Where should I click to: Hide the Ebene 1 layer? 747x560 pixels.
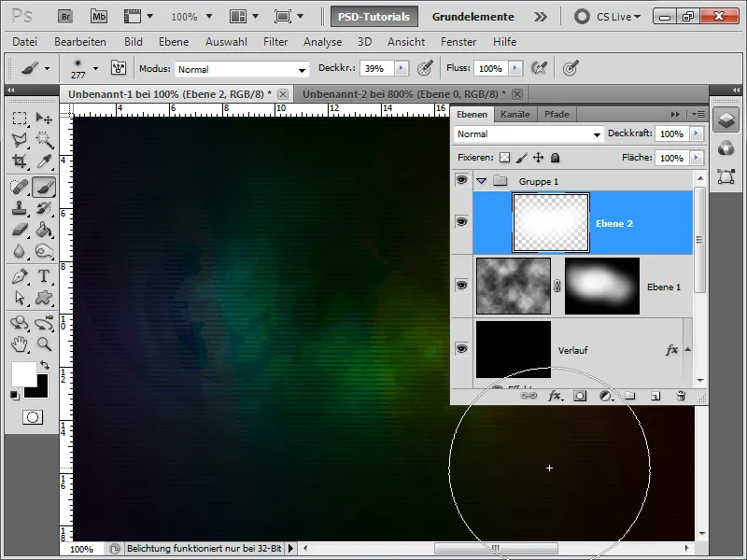pos(461,286)
